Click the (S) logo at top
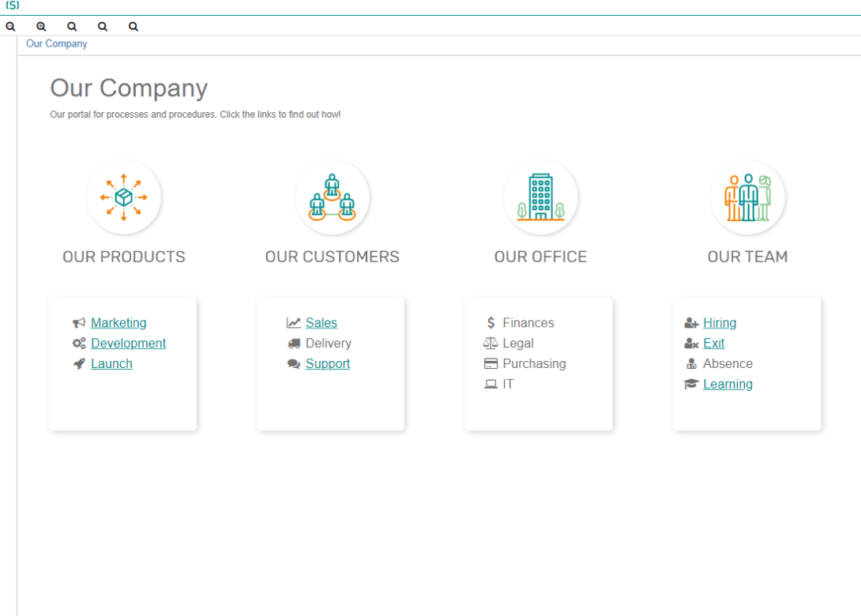The image size is (861, 616). pyautogui.click(x=12, y=6)
